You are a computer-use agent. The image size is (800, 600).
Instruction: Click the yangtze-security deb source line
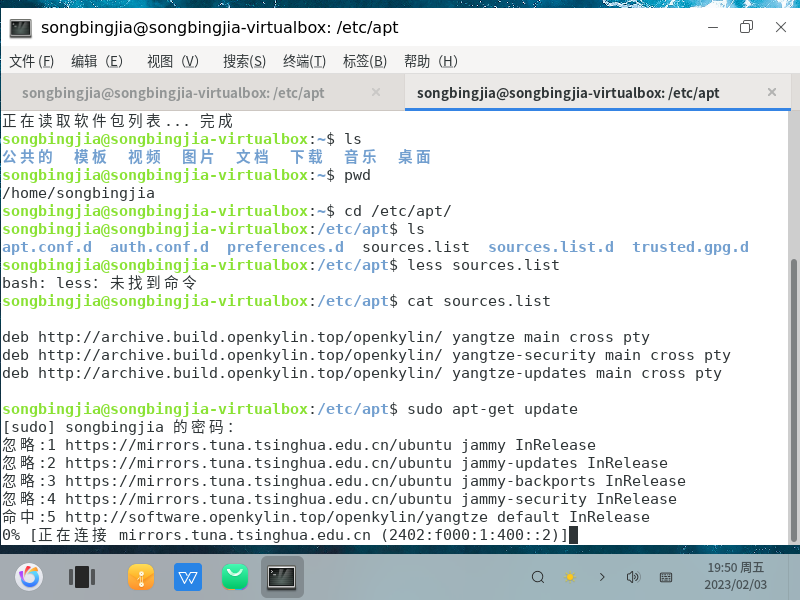tap(366, 355)
